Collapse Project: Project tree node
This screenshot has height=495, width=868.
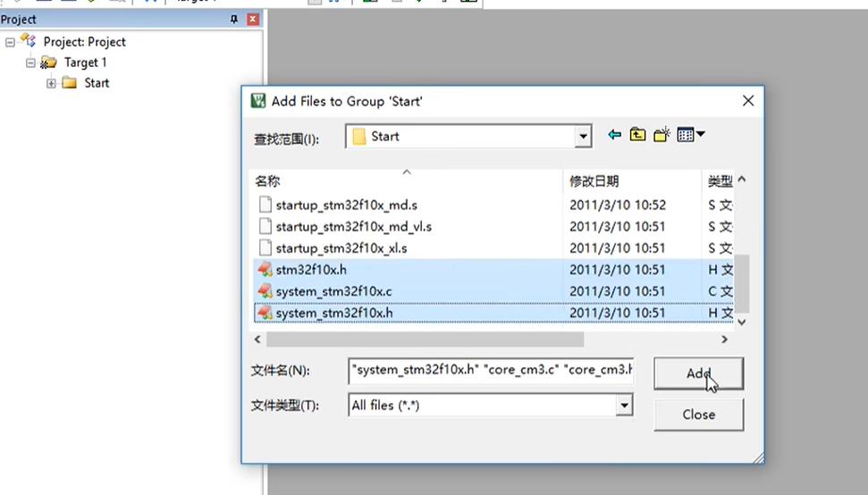(10, 42)
